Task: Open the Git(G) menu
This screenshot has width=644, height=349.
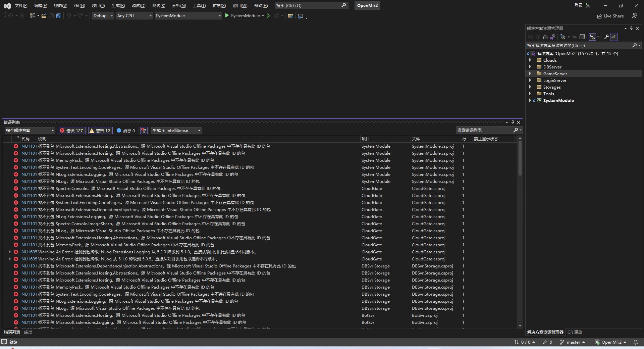Action: 79,6
